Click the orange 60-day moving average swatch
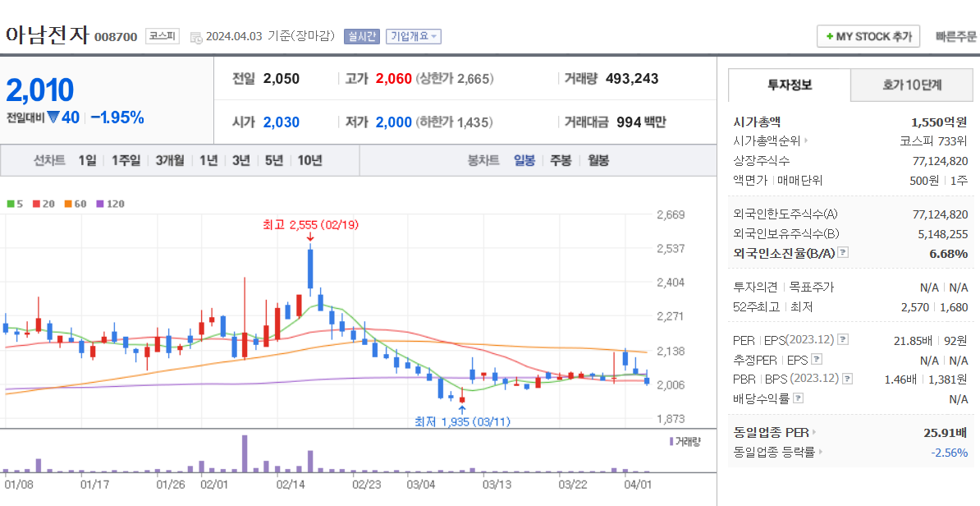980x506 pixels. (x=68, y=204)
